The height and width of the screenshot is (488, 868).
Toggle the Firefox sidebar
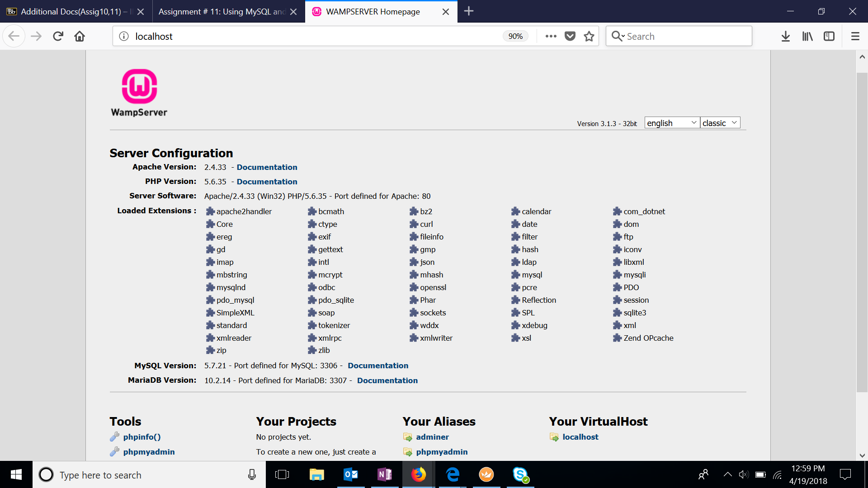coord(829,36)
